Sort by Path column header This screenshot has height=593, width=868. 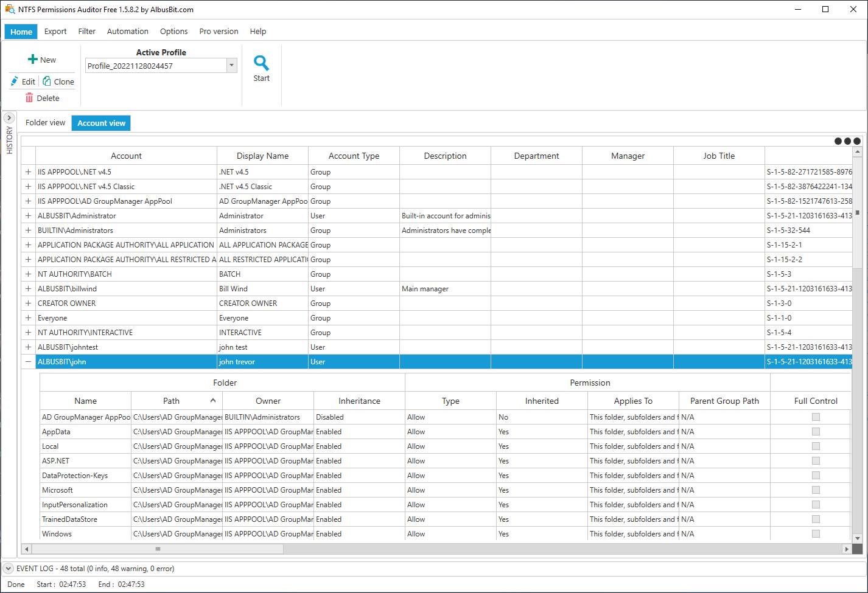click(x=177, y=401)
